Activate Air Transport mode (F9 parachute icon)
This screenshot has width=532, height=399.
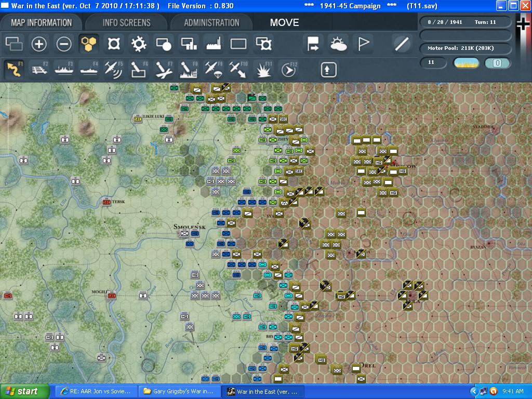pos(214,69)
